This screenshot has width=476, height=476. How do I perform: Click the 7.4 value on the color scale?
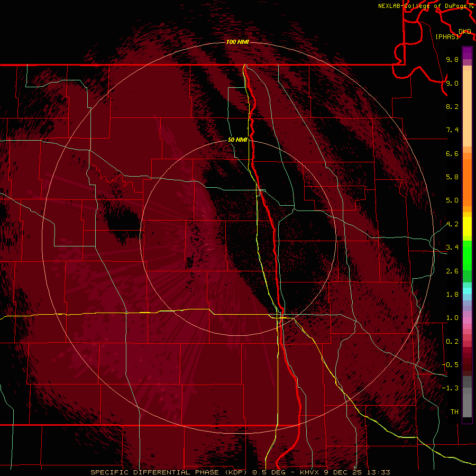pos(452,130)
